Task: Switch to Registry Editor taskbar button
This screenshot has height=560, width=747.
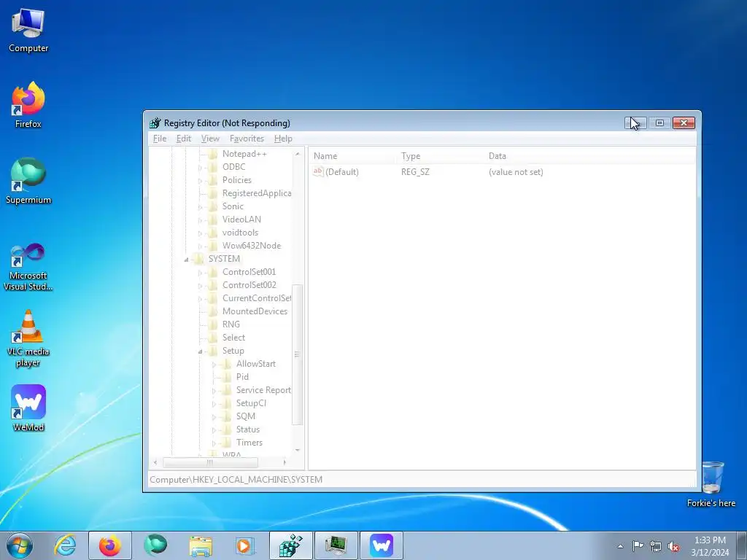Action: tap(290, 545)
